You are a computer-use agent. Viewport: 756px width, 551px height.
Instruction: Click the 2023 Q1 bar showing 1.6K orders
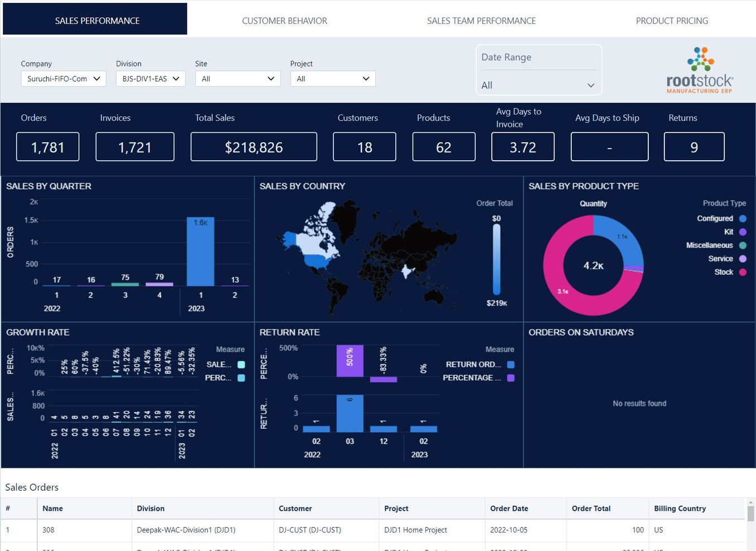coord(200,251)
